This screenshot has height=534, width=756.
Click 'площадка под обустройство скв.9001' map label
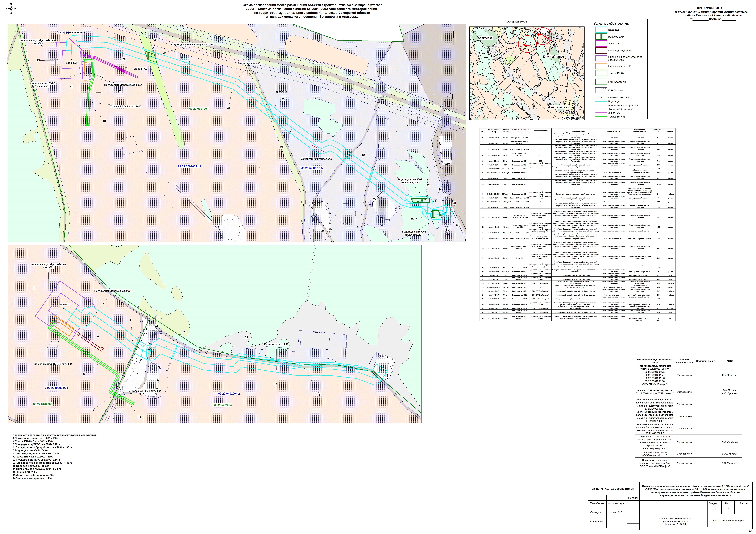48,266
